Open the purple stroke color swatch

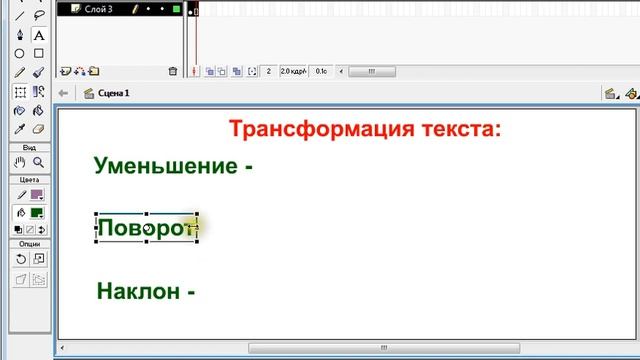(37, 195)
